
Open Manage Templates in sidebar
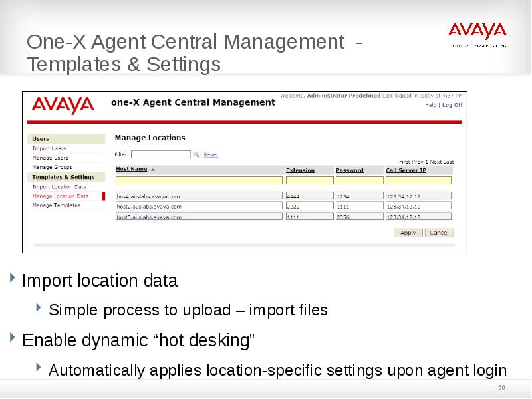click(57, 205)
